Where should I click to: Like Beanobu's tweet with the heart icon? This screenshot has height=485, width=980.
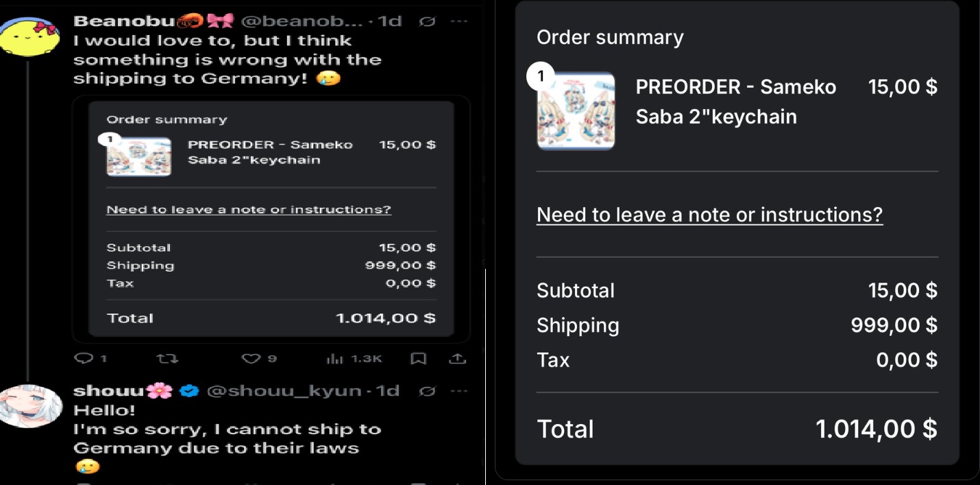point(252,358)
